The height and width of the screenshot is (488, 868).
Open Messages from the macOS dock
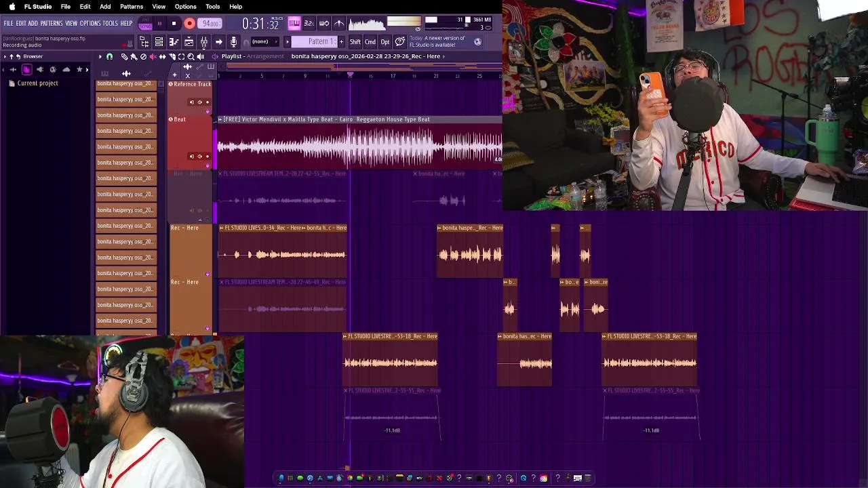click(x=300, y=478)
